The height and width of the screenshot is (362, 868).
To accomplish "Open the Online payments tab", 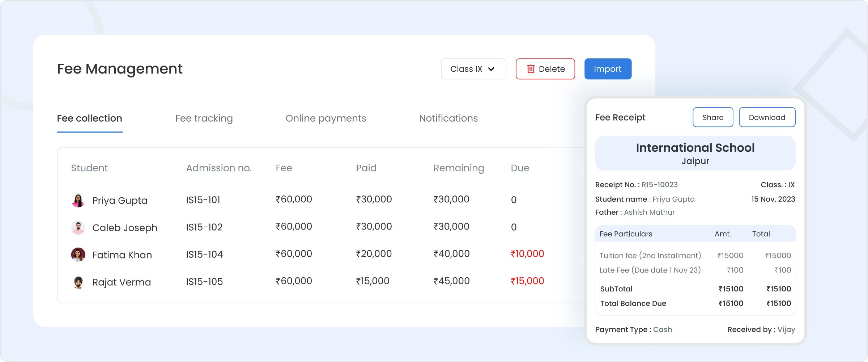I will (x=326, y=118).
